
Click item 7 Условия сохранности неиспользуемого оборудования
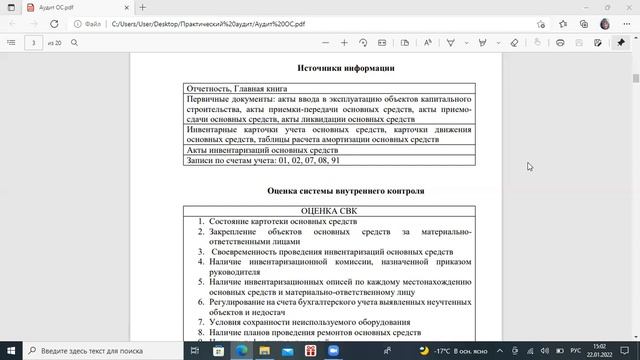[x=310, y=322]
